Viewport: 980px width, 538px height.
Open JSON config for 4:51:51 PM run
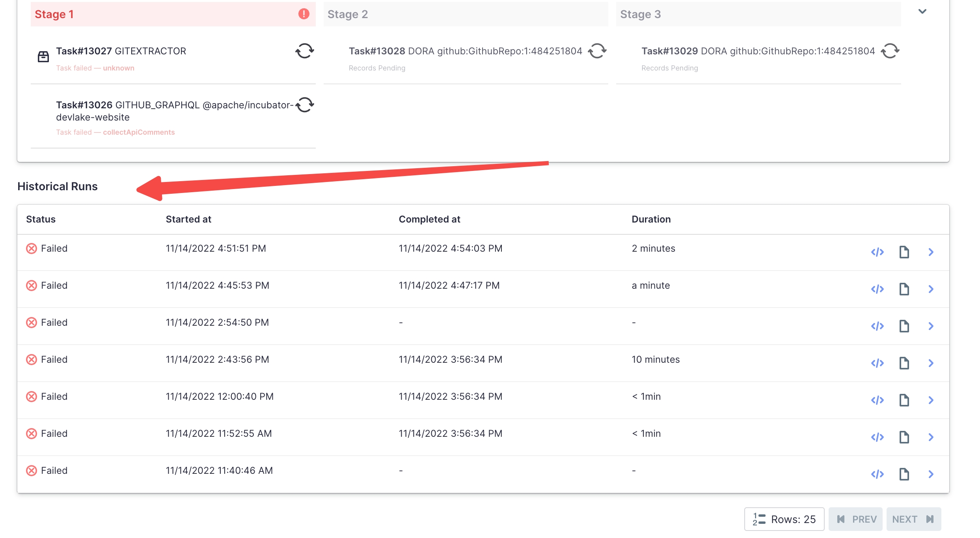tap(877, 252)
